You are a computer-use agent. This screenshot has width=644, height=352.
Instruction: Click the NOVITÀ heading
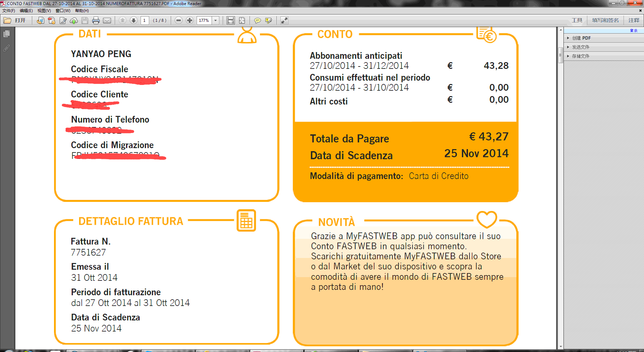coord(336,222)
